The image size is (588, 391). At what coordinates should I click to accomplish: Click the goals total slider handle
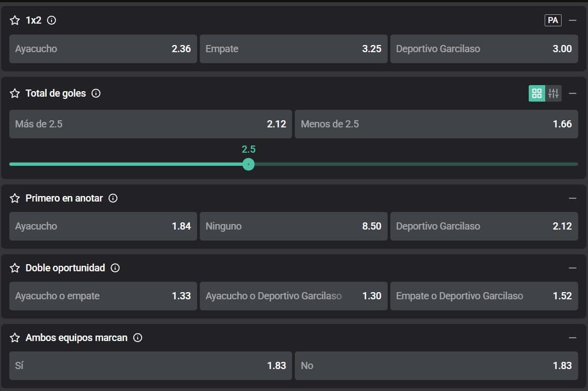click(x=248, y=164)
